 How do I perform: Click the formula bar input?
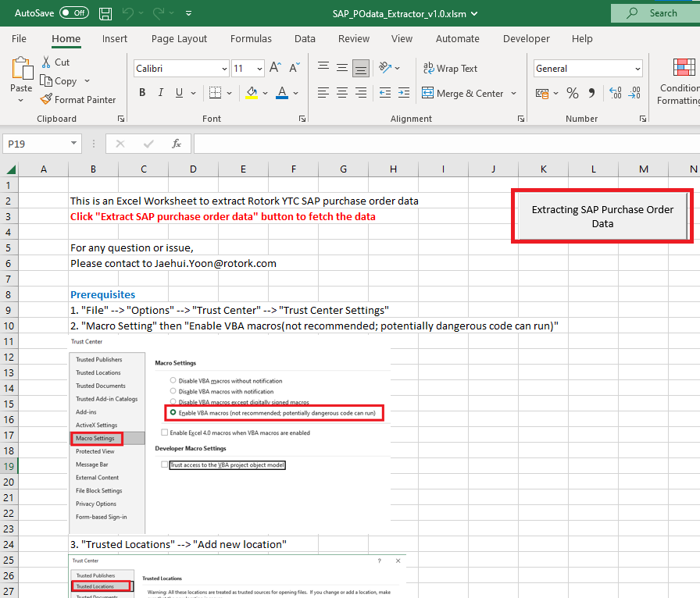click(x=447, y=144)
